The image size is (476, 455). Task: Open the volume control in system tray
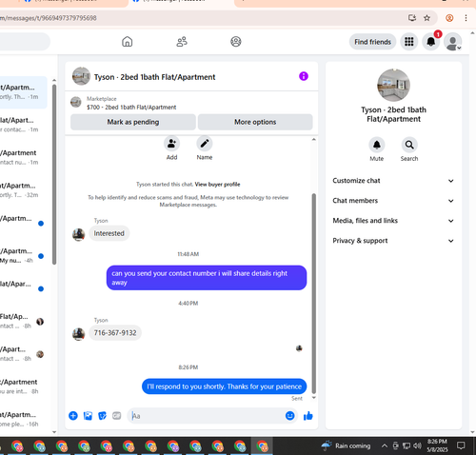click(x=417, y=445)
